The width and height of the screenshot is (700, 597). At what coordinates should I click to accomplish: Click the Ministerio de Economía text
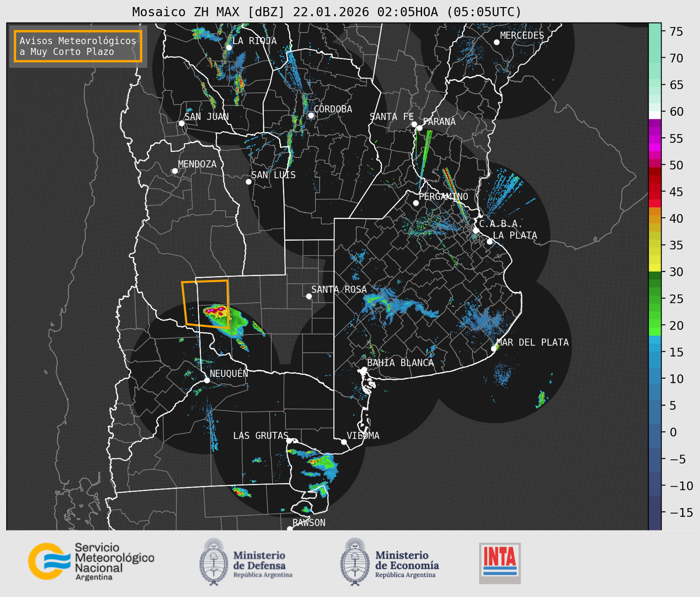(407, 565)
